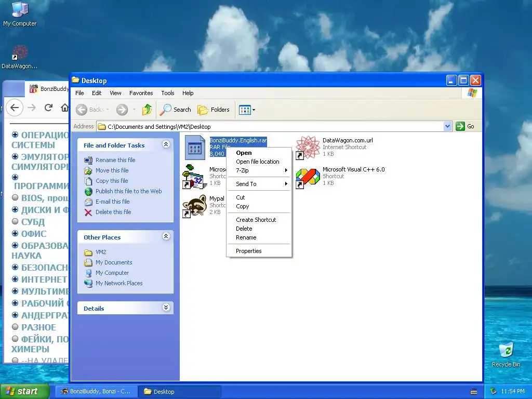Go up one folder level icon
532x399 pixels.
(147, 110)
